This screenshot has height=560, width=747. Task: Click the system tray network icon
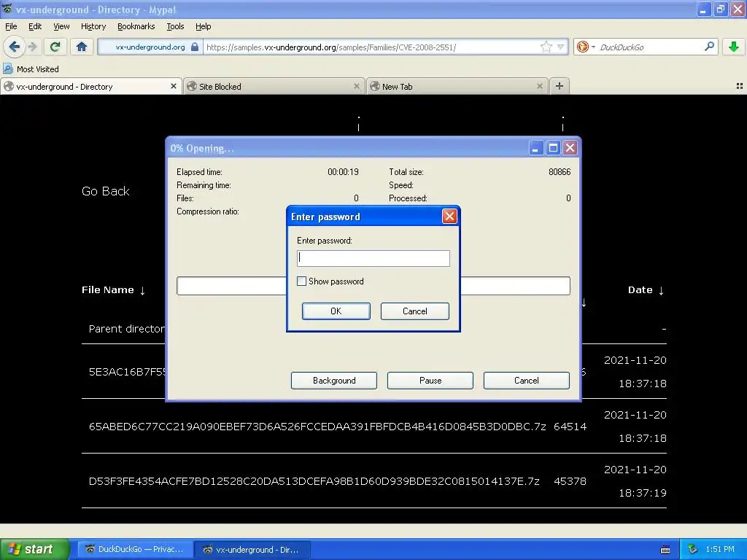(x=693, y=549)
